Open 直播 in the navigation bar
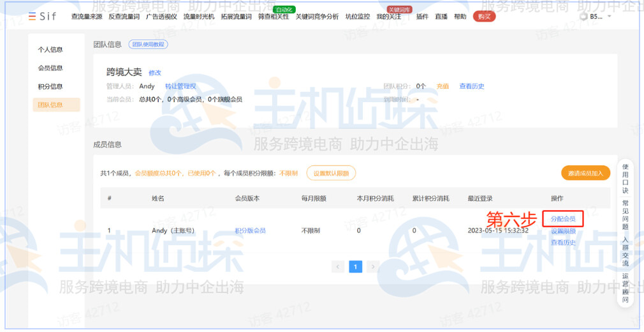Screen dimensions: 644x332 coord(441,17)
